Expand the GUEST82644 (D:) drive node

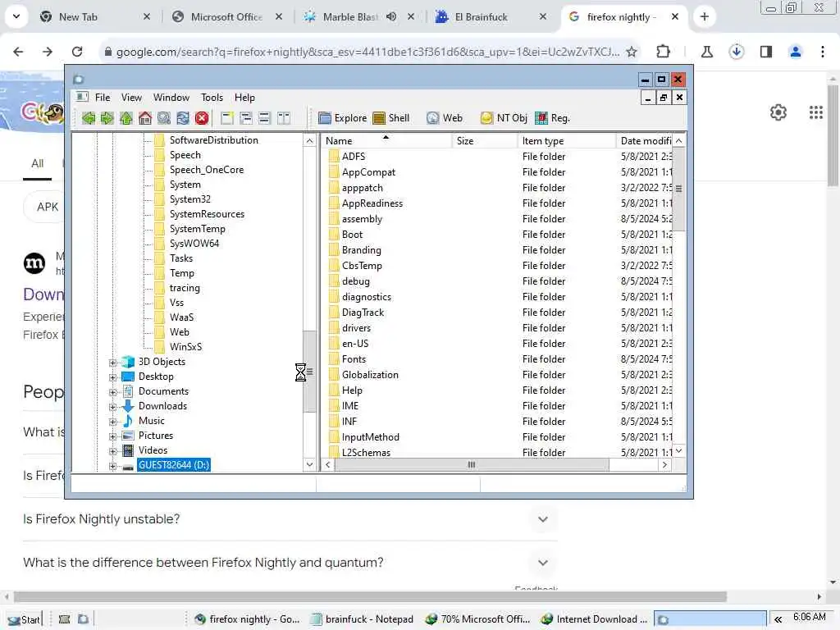click(112, 466)
